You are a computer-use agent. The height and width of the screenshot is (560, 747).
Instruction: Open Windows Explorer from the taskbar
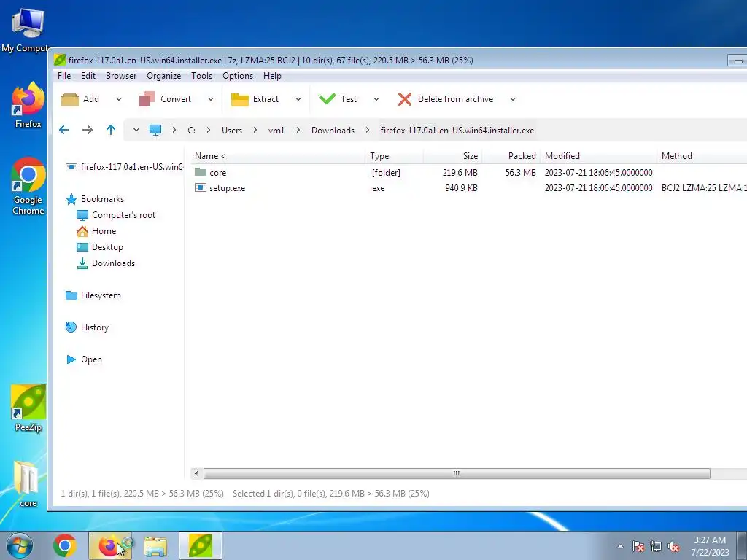point(155,545)
